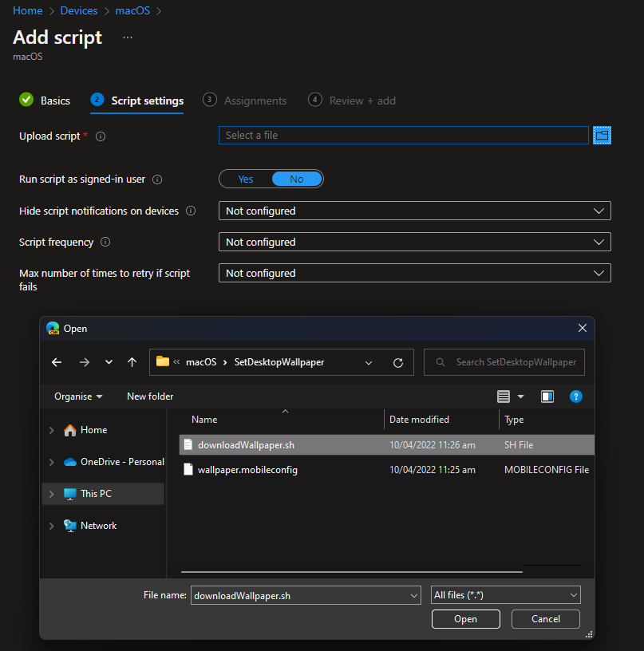This screenshot has width=644, height=651.
Task: Click the wallpaper.mobileconfig file icon
Action: tap(188, 470)
